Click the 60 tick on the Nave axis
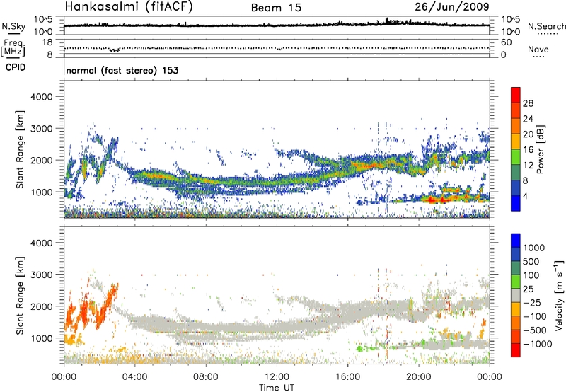The image size is (566, 392). pos(506,42)
